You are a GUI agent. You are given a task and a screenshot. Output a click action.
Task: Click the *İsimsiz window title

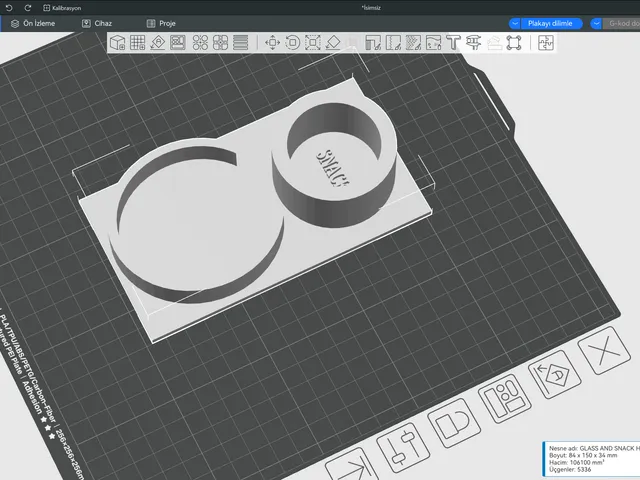coord(371,8)
